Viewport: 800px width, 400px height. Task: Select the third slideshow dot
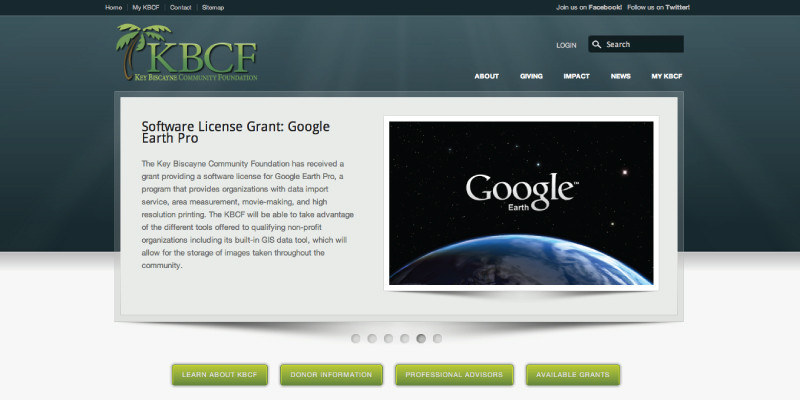[388, 338]
